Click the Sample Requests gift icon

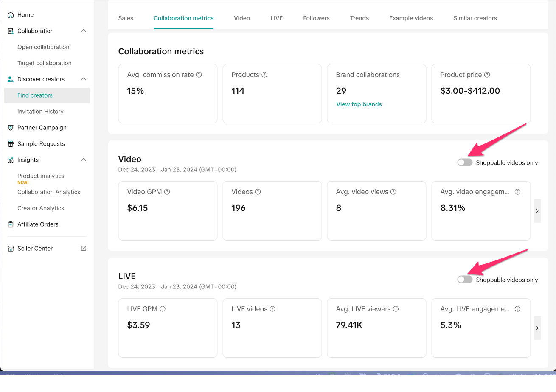pyautogui.click(x=11, y=144)
